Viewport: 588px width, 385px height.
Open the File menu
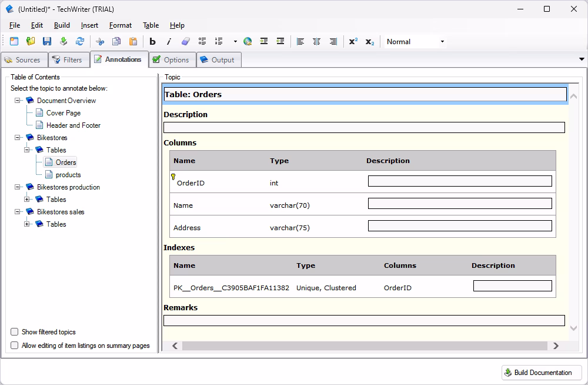point(15,25)
